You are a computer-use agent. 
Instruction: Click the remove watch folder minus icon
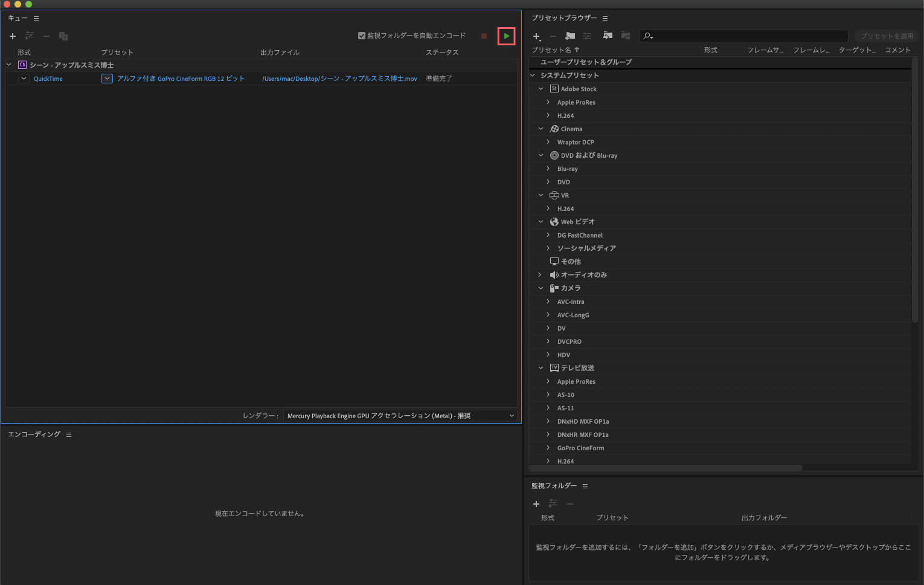[x=569, y=504]
